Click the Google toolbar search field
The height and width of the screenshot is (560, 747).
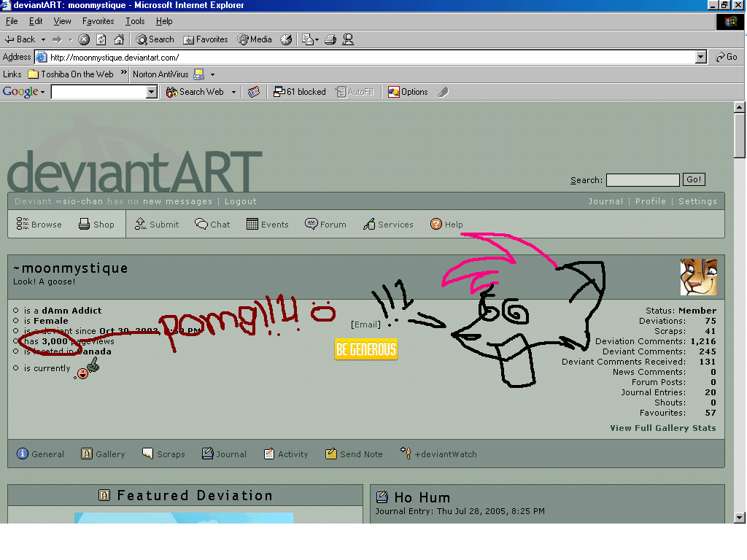tap(99, 92)
